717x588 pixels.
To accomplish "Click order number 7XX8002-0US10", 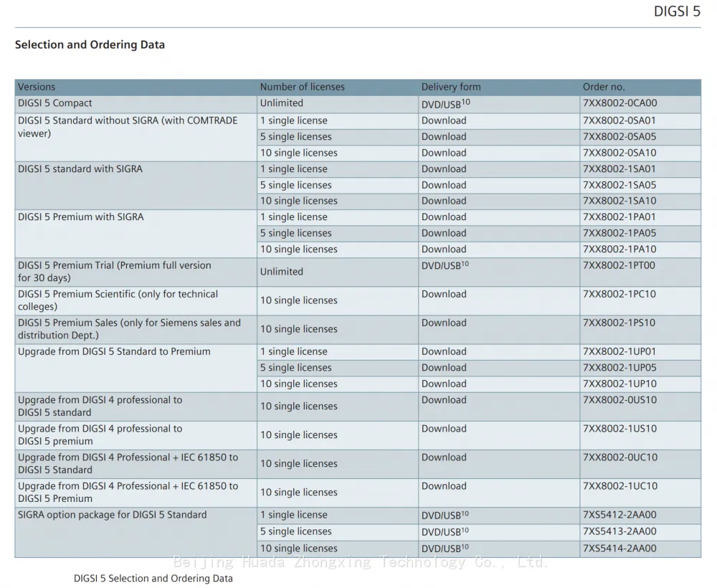I will tap(619, 400).
